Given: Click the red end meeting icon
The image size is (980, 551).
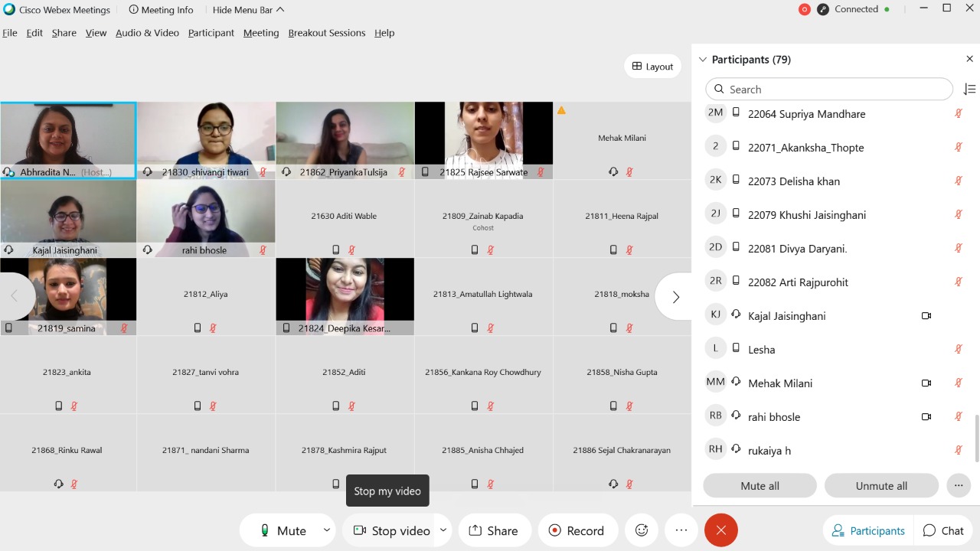Looking at the screenshot, I should [x=720, y=530].
